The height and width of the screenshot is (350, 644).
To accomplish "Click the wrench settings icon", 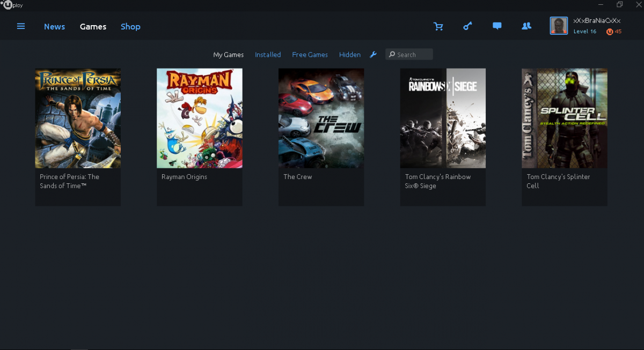I will [x=374, y=55].
